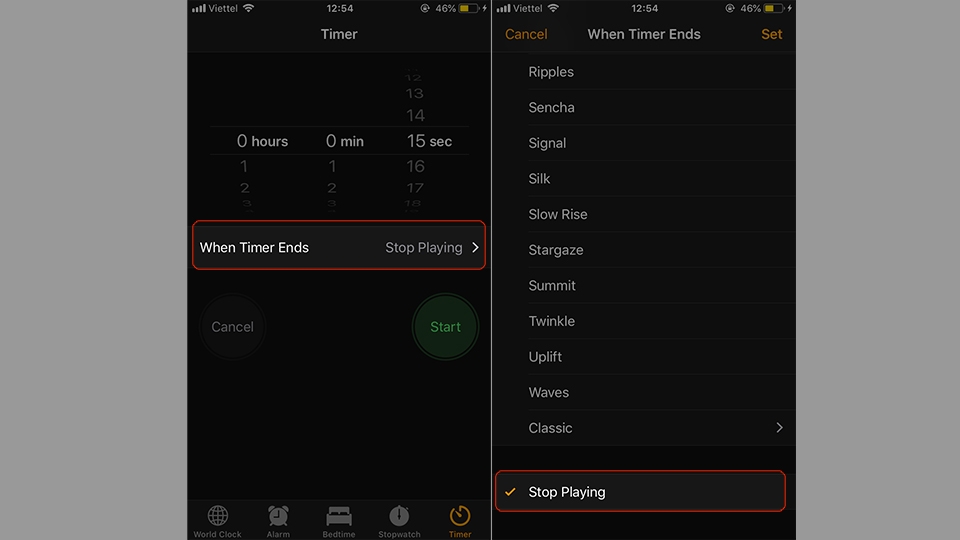Tap the orange checkmark beside Stop Playing
The image size is (960, 540).
coord(510,492)
